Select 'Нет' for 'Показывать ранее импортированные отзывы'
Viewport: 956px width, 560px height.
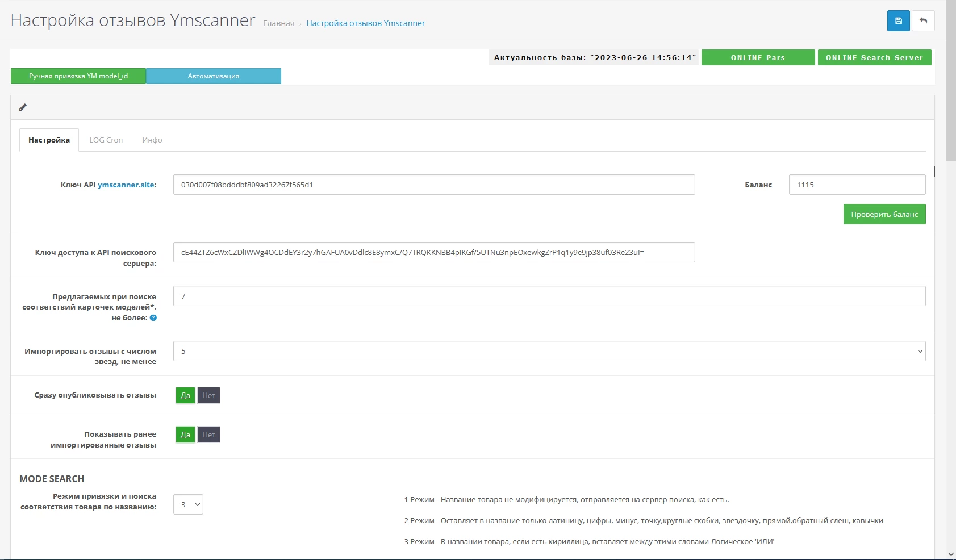[x=208, y=434]
